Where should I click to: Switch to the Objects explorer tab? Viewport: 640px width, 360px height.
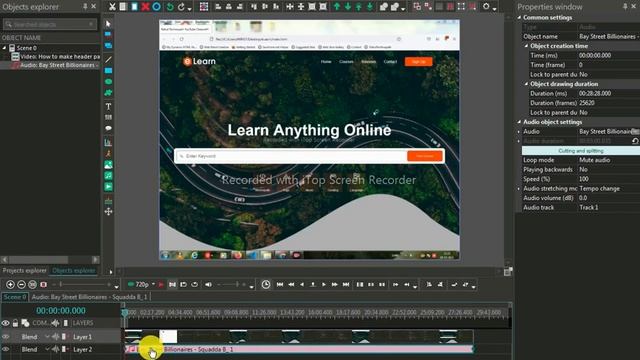click(73, 270)
